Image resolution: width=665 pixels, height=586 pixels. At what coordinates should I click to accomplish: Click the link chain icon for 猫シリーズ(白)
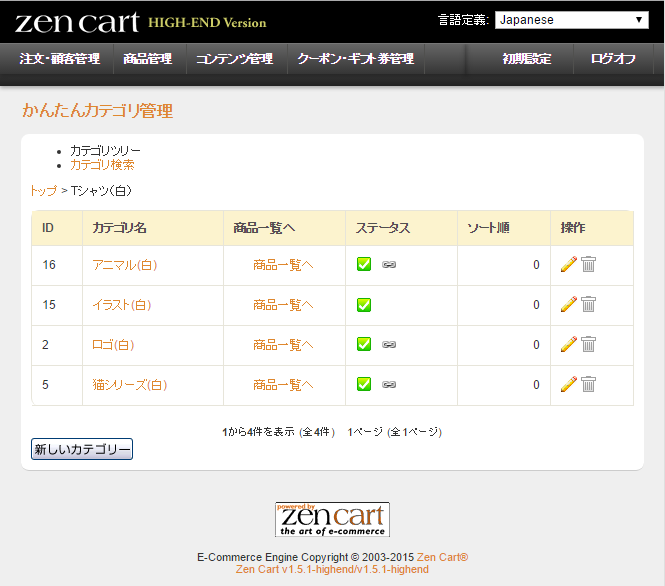(388, 385)
